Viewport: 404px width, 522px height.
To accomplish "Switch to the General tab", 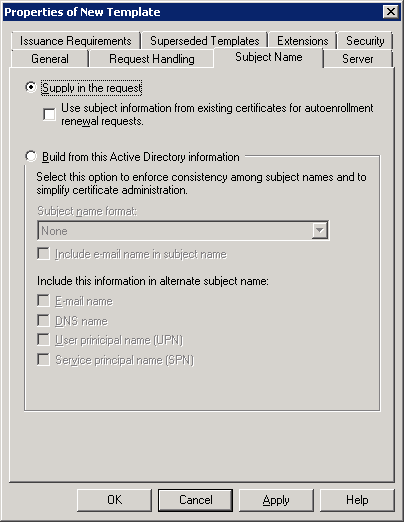I will click(x=50, y=59).
